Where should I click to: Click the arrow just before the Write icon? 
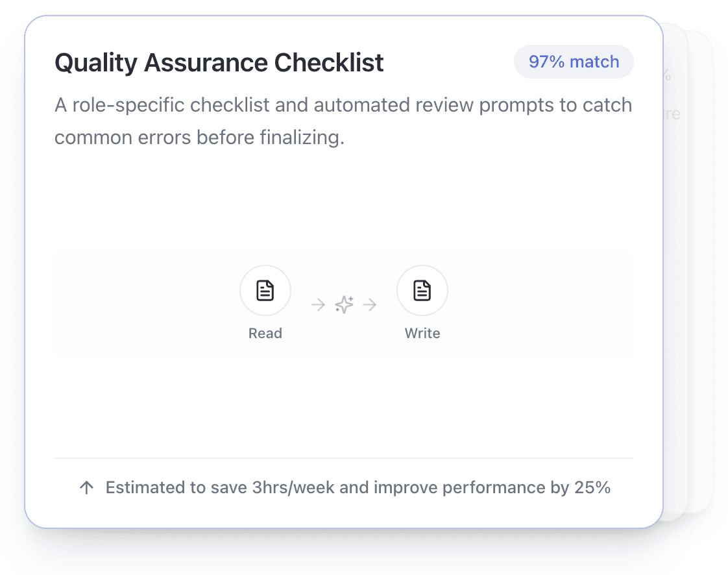[x=370, y=304]
